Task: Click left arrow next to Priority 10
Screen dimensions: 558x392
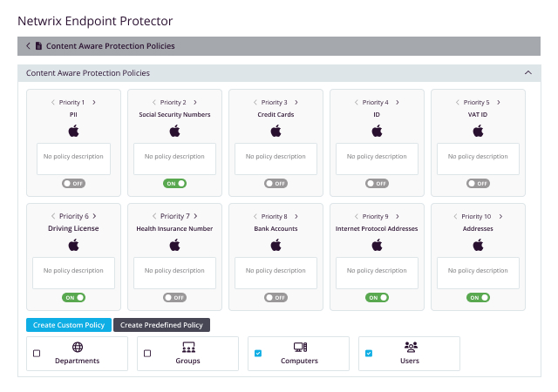Action: pyautogui.click(x=458, y=216)
